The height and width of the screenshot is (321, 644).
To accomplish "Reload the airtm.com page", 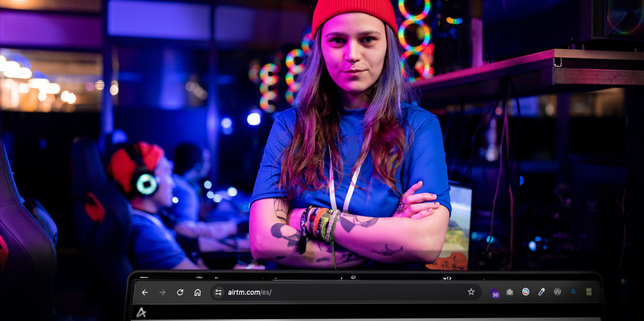I will [180, 292].
